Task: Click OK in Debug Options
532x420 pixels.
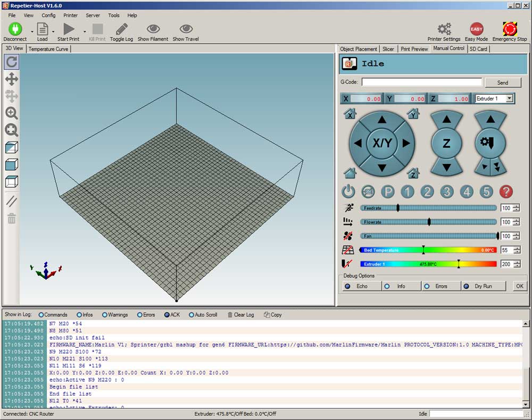Action: [x=520, y=286]
